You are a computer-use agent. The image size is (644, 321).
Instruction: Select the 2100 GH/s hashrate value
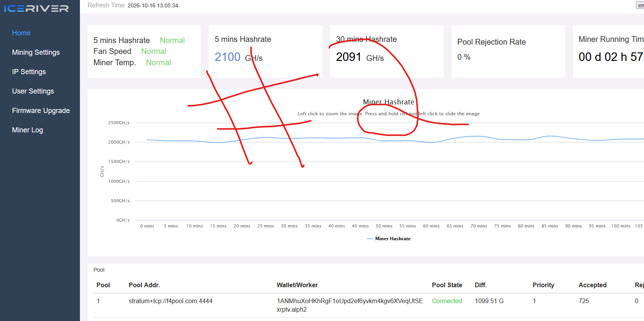coord(239,57)
